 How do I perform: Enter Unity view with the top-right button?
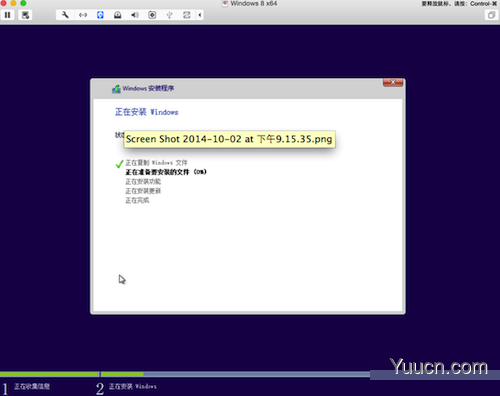(491, 15)
